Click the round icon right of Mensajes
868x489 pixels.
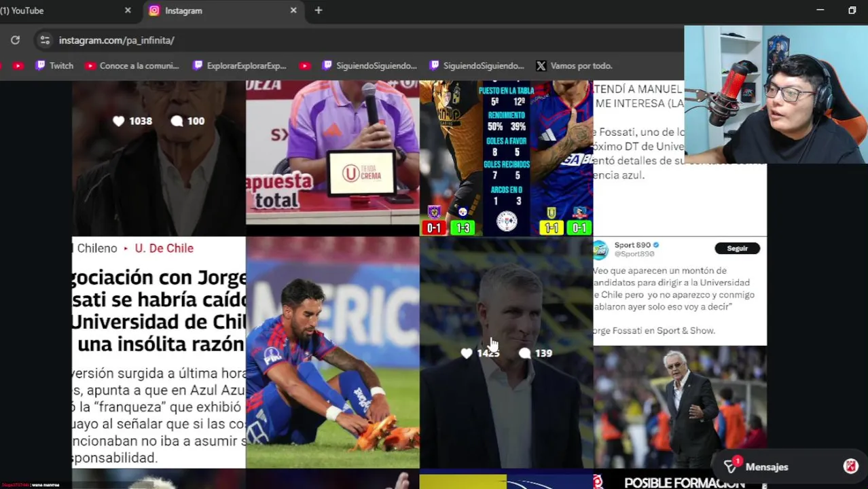click(x=850, y=467)
